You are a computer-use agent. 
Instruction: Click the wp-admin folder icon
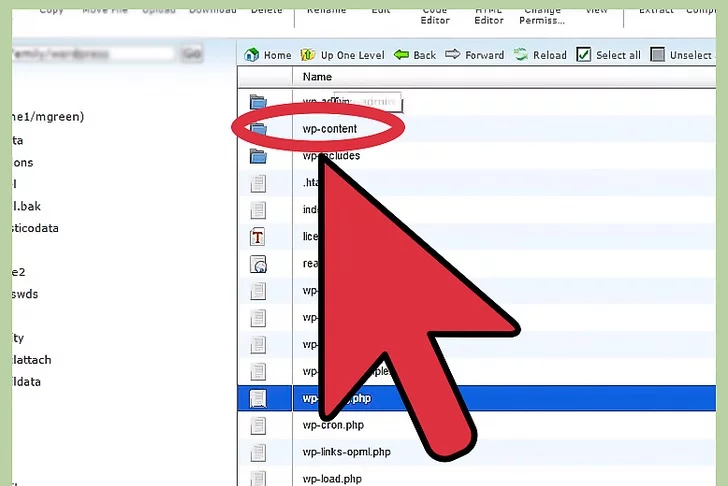(259, 102)
